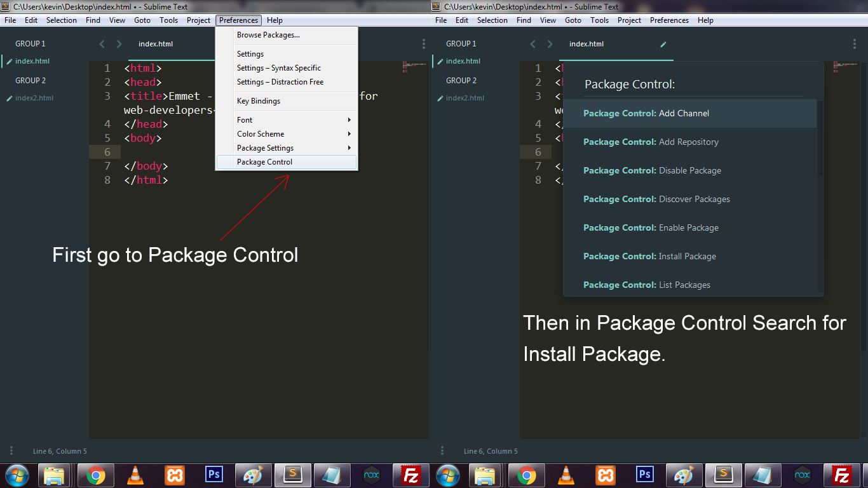Open Chrome from the right window's taskbar
The image size is (868, 488).
click(x=527, y=475)
